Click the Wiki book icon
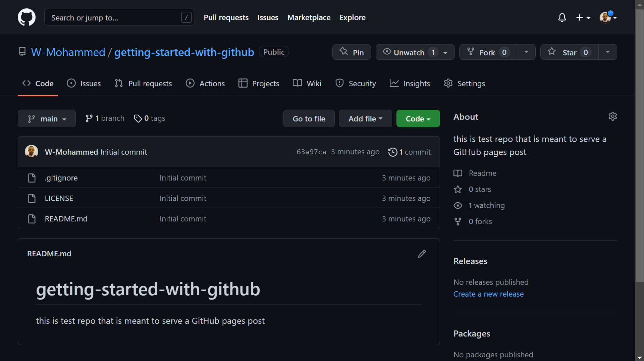 (x=297, y=83)
